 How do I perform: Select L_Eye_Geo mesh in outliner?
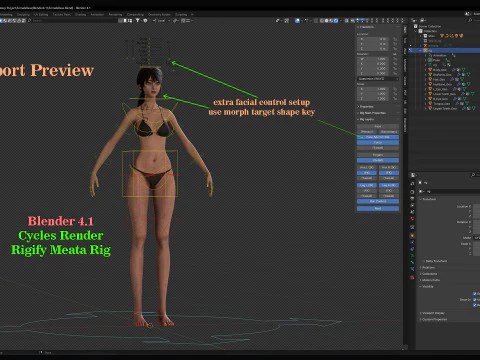pyautogui.click(x=440, y=89)
